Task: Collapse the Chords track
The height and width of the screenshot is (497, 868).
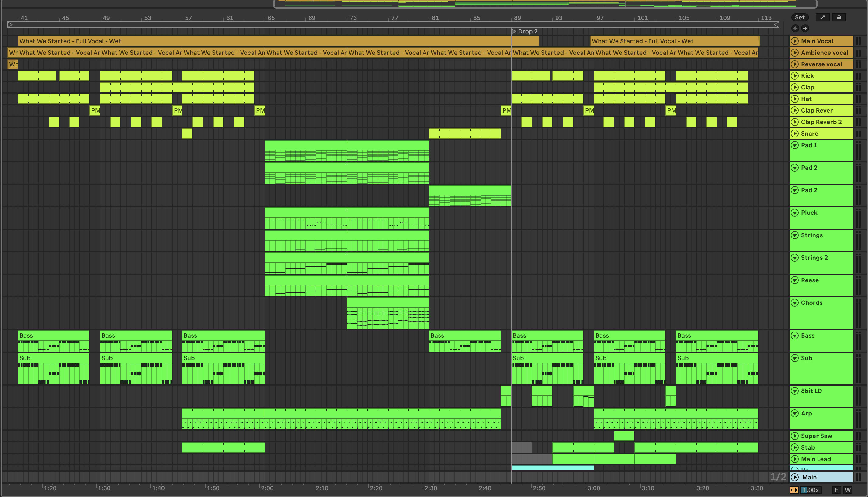Action: click(x=795, y=303)
